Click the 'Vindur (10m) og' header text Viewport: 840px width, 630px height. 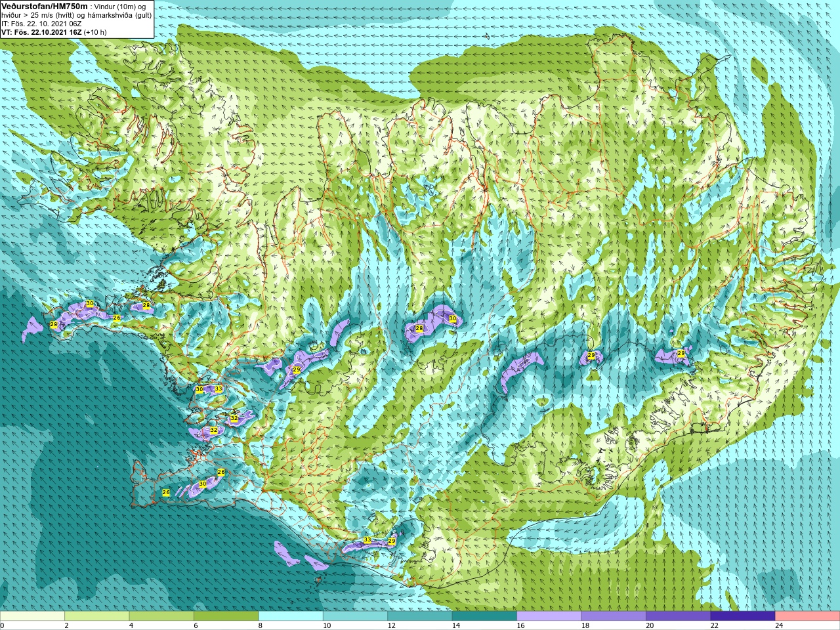tap(120, 7)
